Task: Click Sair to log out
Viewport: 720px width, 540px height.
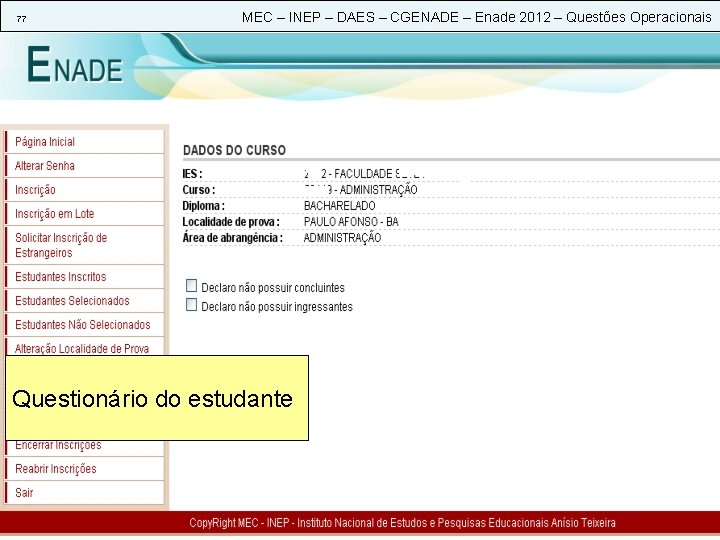Action: (x=84, y=493)
